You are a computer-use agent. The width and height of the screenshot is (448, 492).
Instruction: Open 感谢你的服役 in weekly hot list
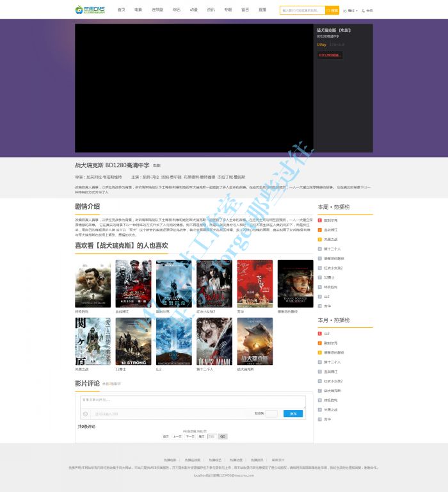(x=334, y=258)
